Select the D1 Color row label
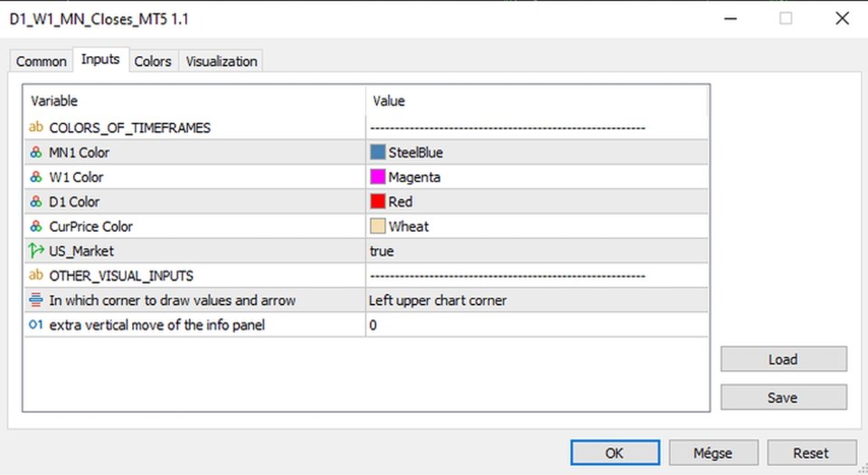Viewport: 868px width, 475px height. [74, 202]
